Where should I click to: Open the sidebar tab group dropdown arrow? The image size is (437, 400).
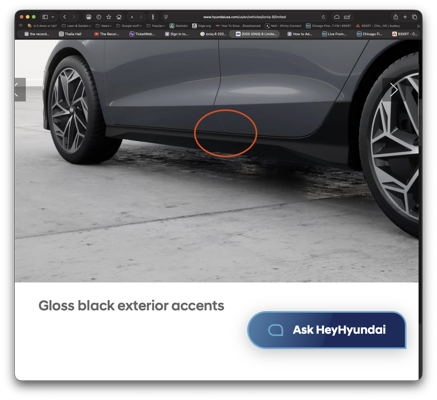coord(52,17)
